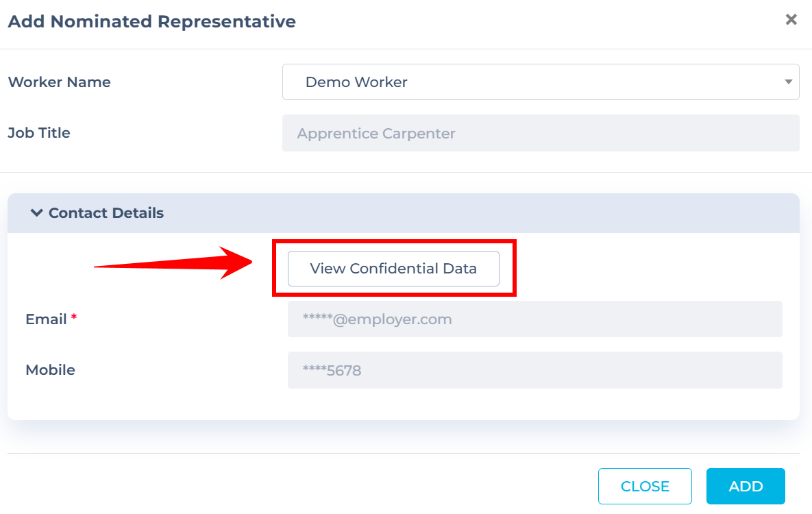Click the Worker Name label

[60, 82]
